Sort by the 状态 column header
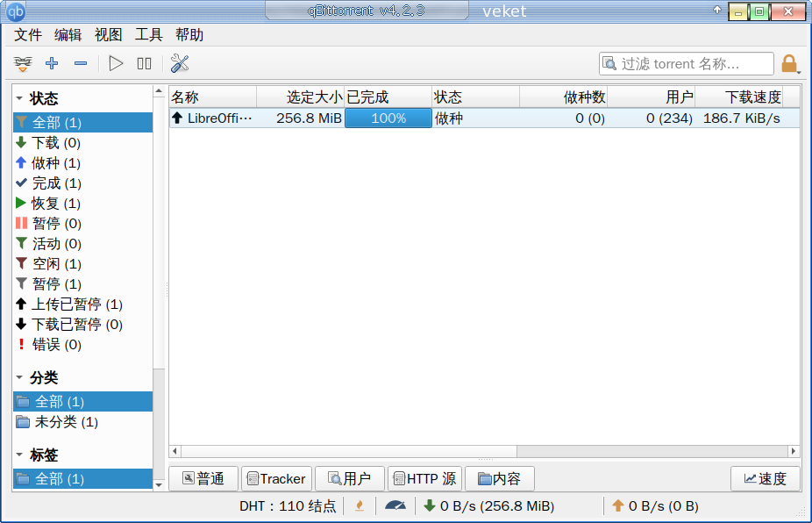The height and width of the screenshot is (523, 812). (475, 97)
